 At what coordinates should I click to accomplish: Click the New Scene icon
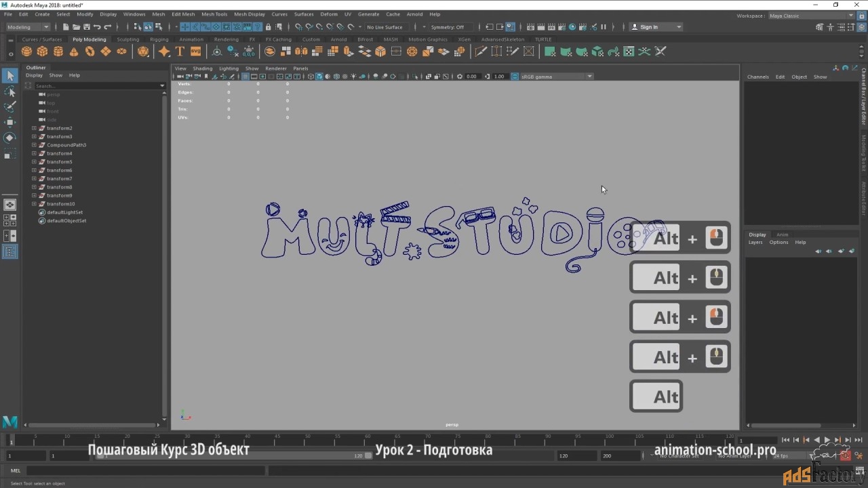(x=66, y=27)
